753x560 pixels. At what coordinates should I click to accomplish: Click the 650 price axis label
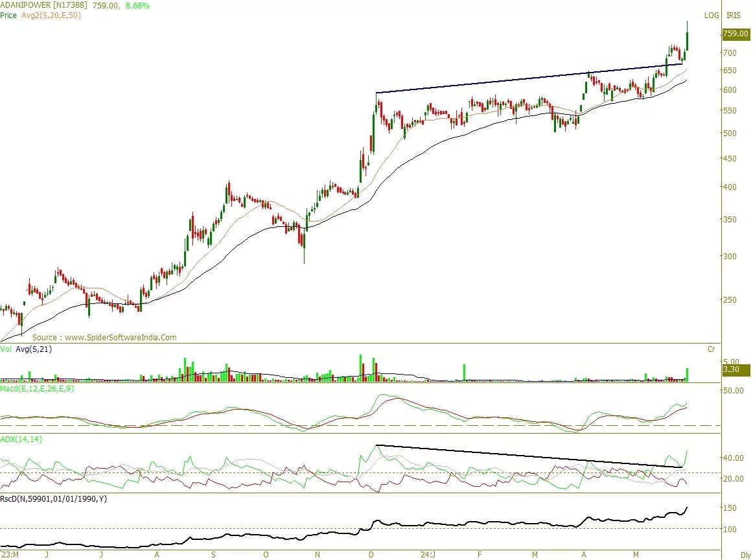point(730,71)
